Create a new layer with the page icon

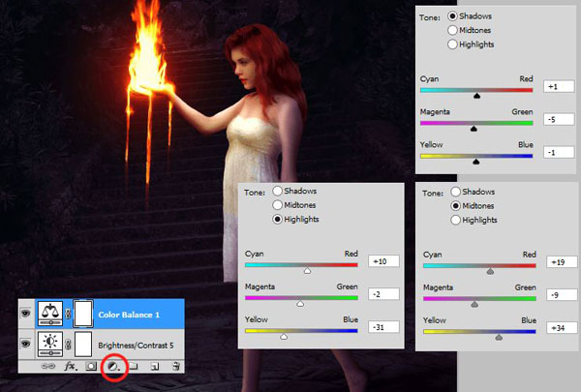(x=155, y=366)
